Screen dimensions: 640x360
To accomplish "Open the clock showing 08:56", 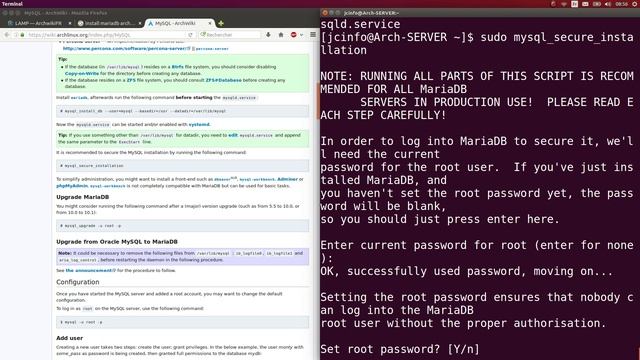I will (621, 4).
